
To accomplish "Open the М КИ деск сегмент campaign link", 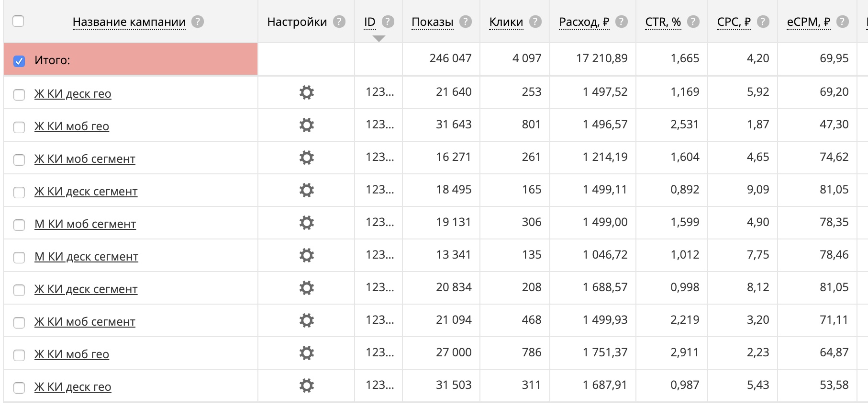I will point(86,257).
